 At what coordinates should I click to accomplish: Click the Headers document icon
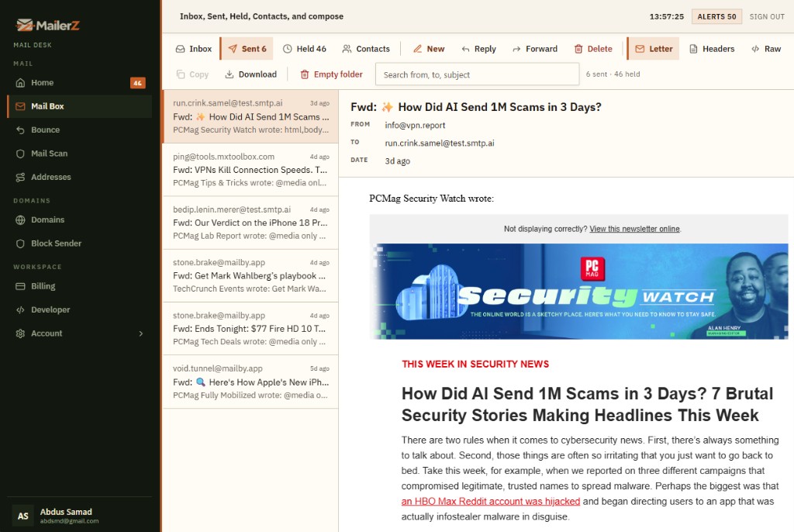(694, 49)
